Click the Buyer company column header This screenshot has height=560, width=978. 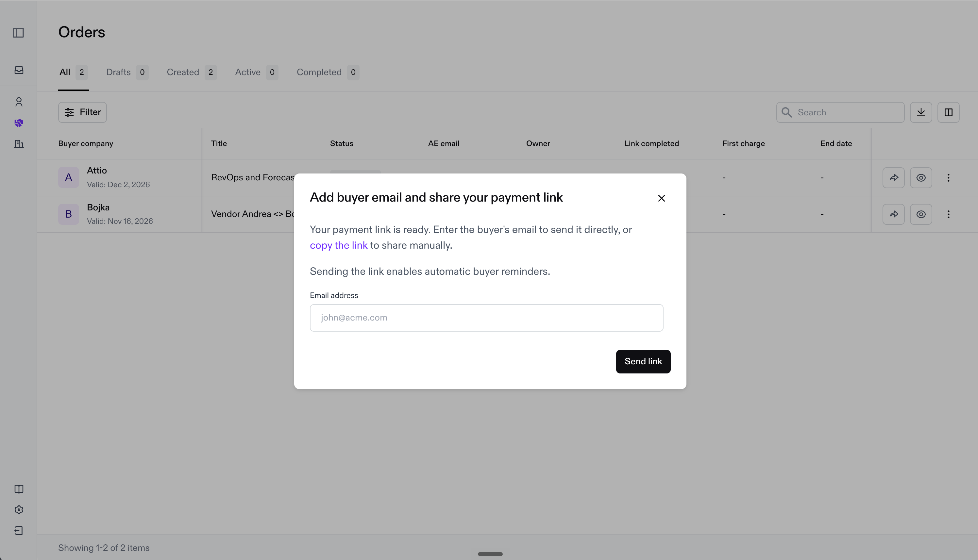[86, 143]
